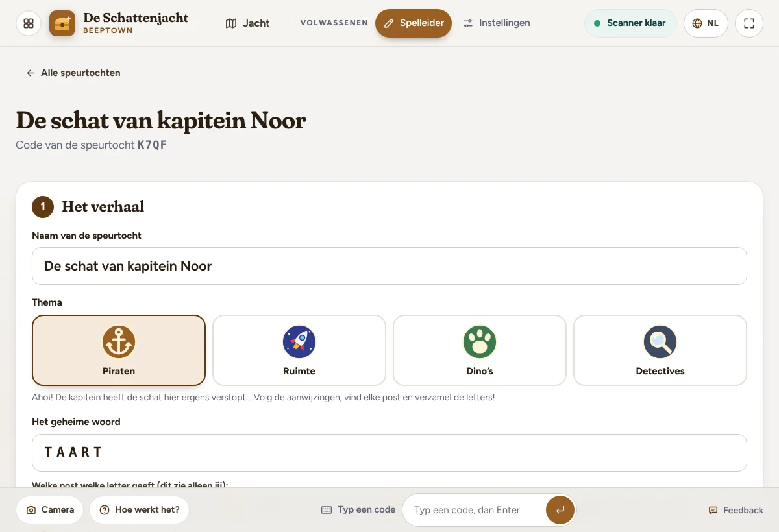Select the Ruimte theme

pos(299,350)
